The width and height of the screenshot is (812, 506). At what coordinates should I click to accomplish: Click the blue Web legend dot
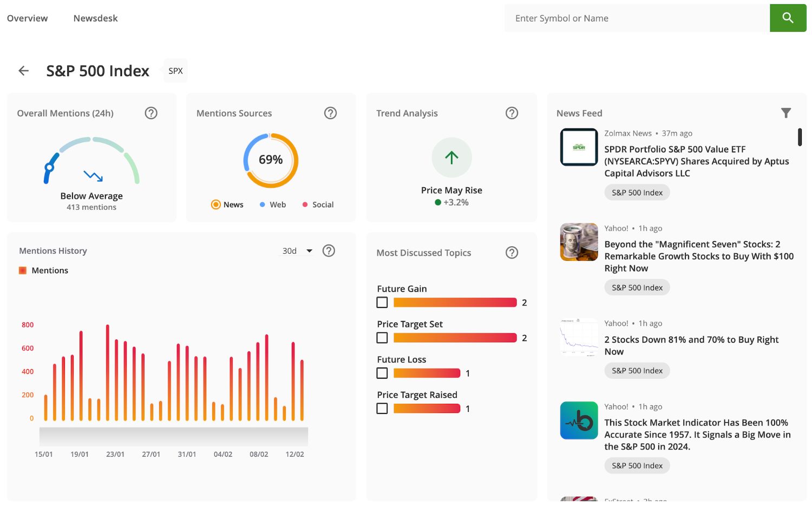[x=262, y=205]
